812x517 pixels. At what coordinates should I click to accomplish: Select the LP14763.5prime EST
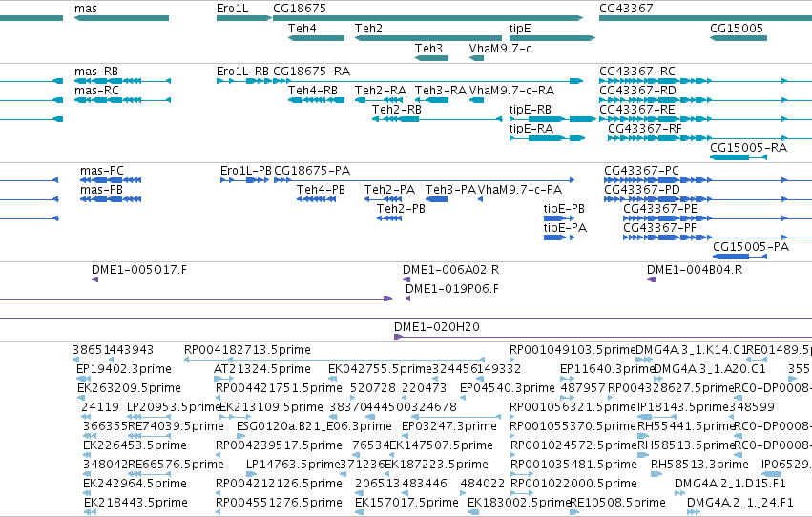251,474
